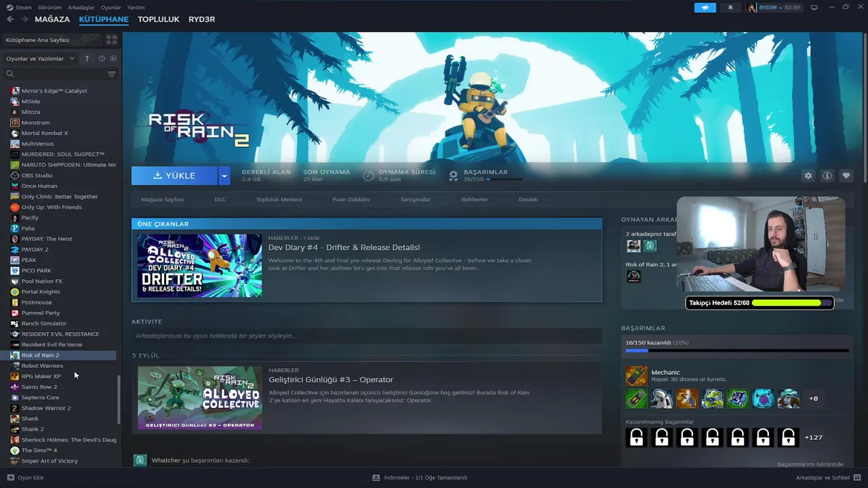This screenshot has height=488, width=868.
Task: Open the Mağaza Sayfası link
Action: pyautogui.click(x=162, y=199)
